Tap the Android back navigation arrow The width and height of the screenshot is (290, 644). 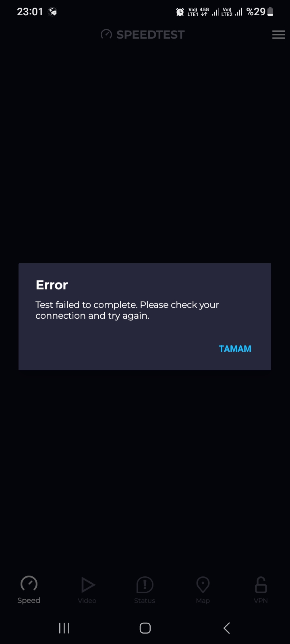click(227, 628)
